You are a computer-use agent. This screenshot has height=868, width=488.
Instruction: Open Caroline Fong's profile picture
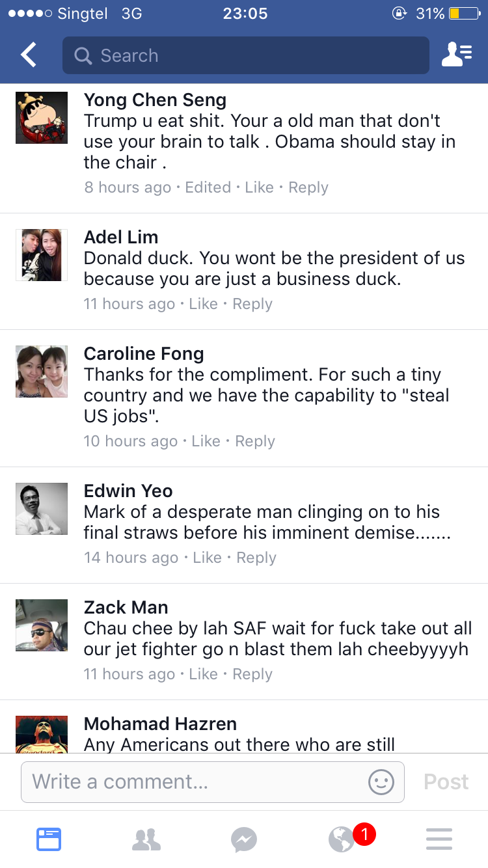tap(42, 372)
